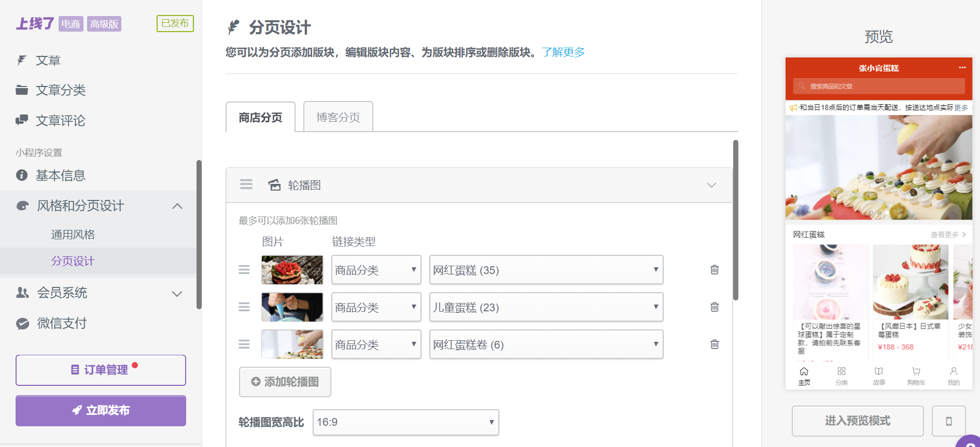This screenshot has height=447, width=980.
Task: Select 通用风格 in the sidebar
Action: [x=73, y=235]
